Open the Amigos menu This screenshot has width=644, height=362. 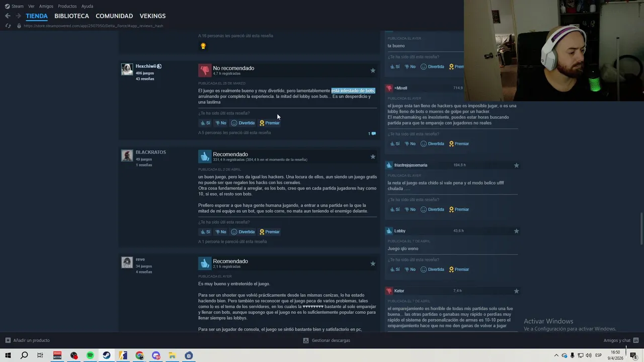click(46, 6)
